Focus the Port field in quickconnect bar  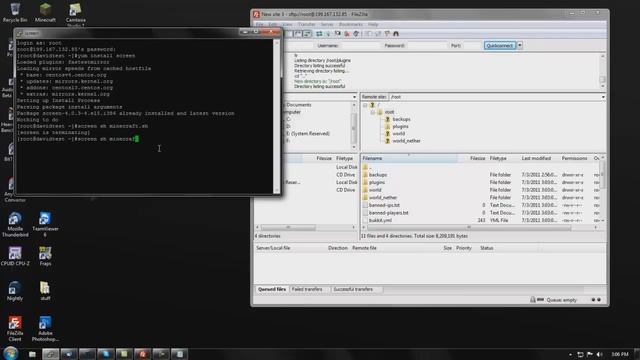pos(472,46)
